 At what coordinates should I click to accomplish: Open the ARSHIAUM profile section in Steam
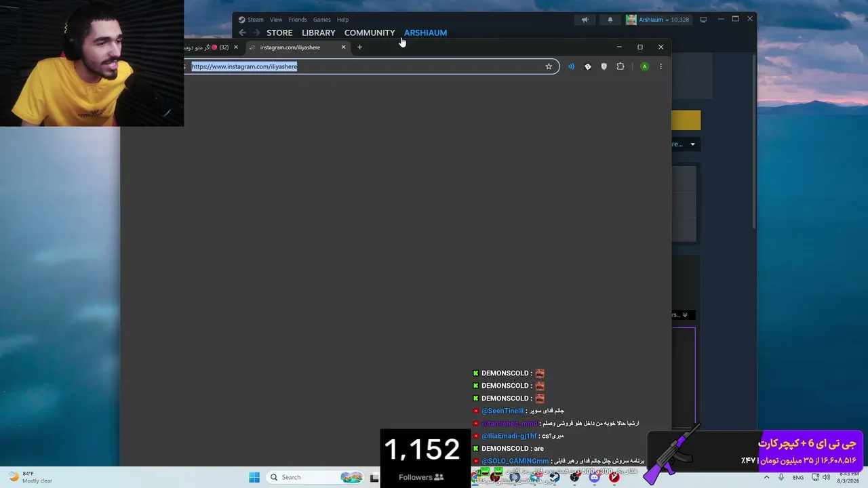pos(426,33)
